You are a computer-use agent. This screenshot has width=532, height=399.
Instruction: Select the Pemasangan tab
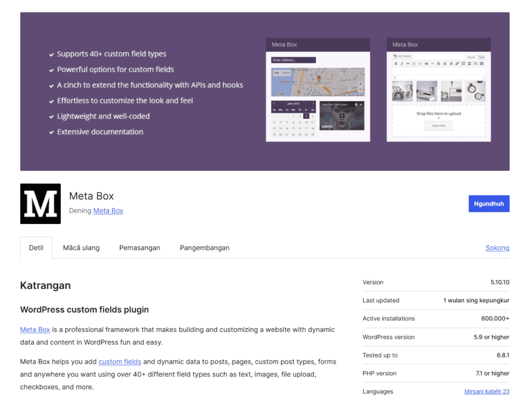pyautogui.click(x=139, y=248)
